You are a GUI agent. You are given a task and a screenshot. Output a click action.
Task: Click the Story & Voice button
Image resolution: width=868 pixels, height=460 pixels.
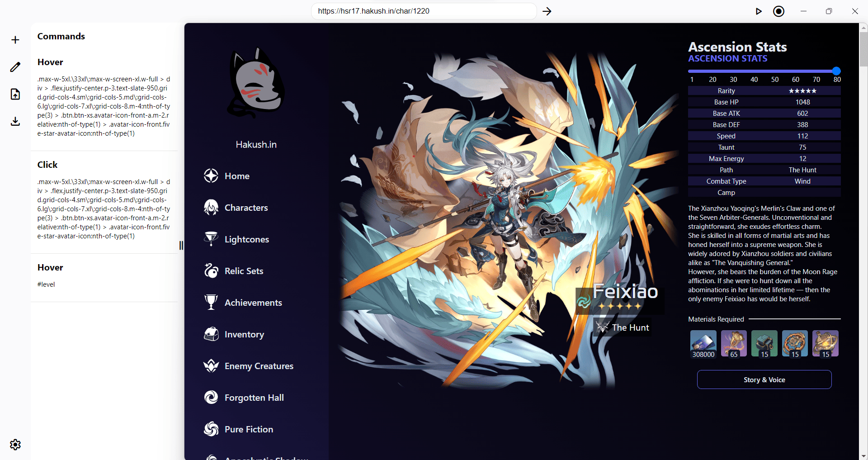(764, 379)
